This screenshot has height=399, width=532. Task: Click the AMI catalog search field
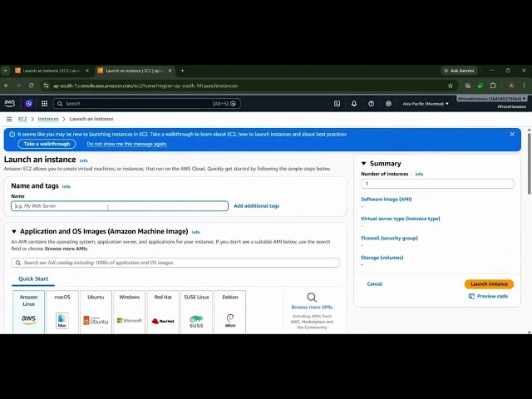tap(175, 263)
